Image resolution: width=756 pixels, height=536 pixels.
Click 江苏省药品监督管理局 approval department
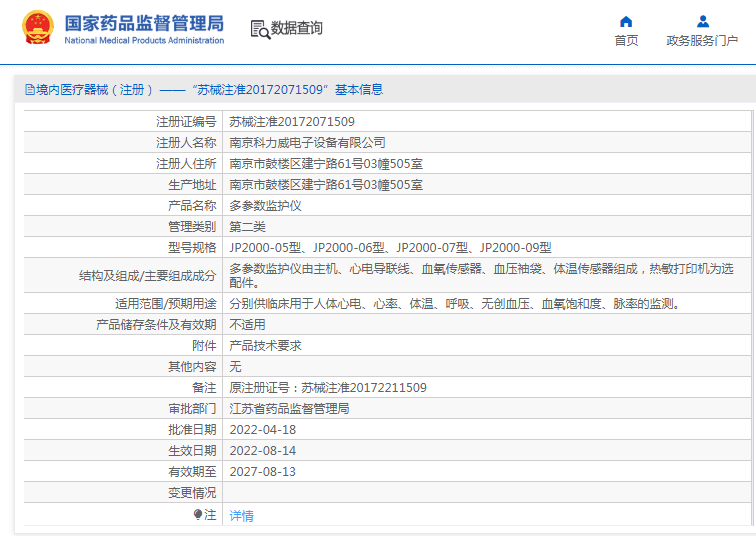289,409
